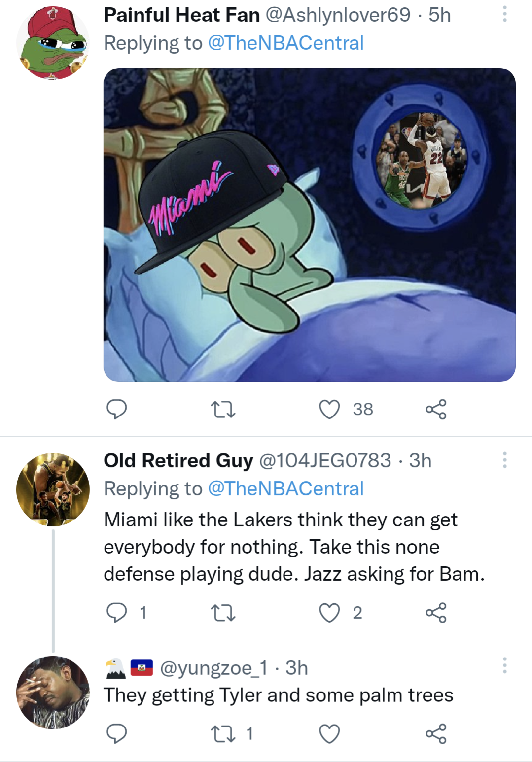Open more options for @yungzoe_1's tweet

[x=504, y=665]
